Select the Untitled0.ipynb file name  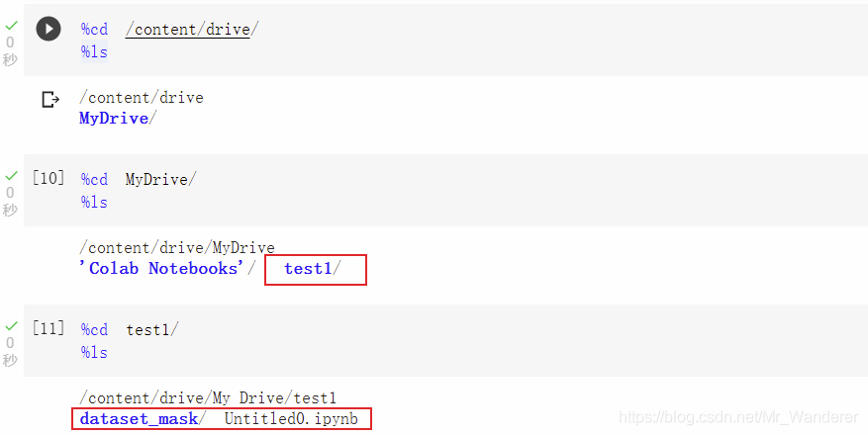(291, 419)
